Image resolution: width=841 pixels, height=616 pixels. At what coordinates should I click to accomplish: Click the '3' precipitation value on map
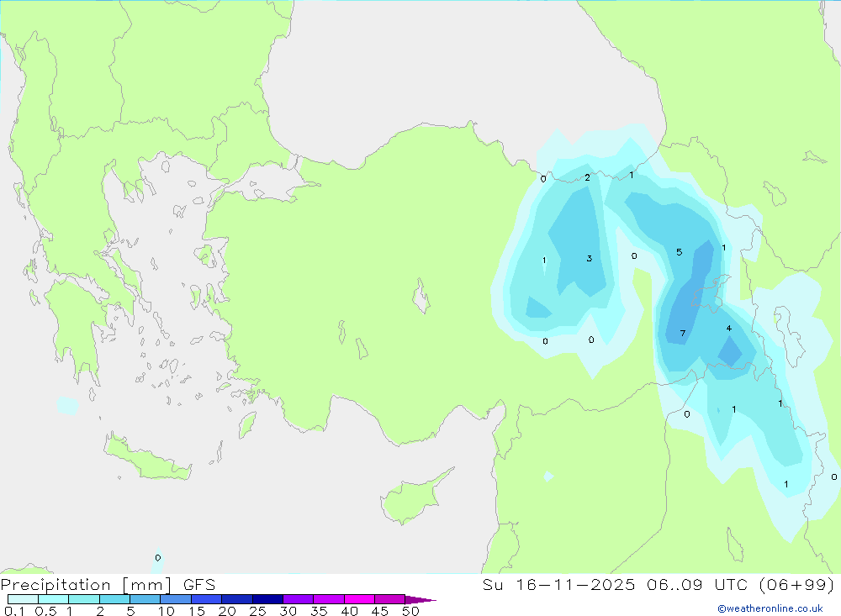click(x=589, y=258)
